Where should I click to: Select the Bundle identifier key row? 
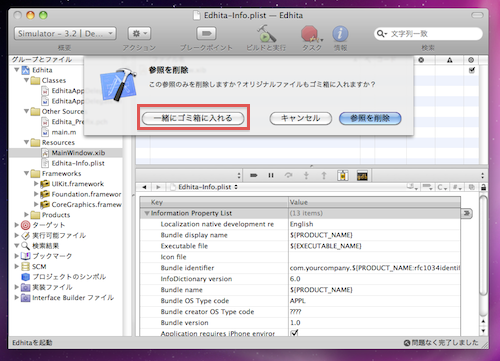(x=300, y=268)
